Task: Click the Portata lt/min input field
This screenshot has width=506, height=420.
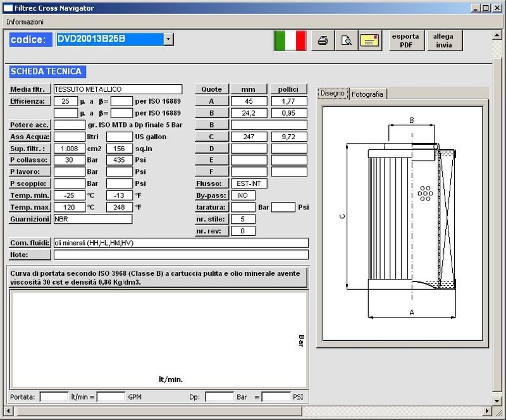Action: (54, 397)
